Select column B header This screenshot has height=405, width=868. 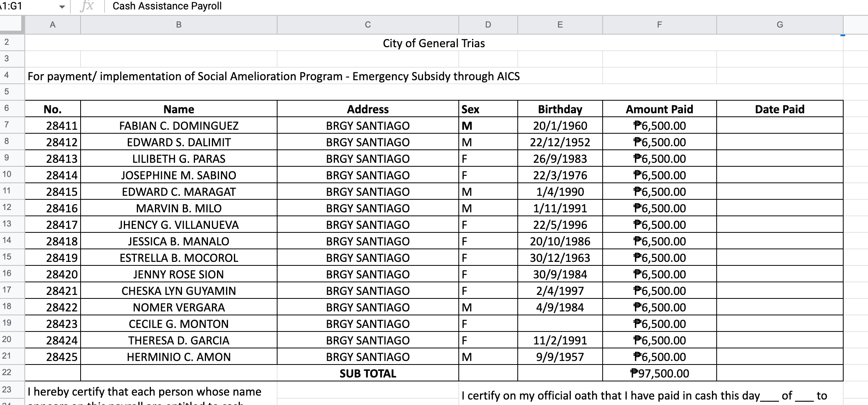(x=179, y=25)
